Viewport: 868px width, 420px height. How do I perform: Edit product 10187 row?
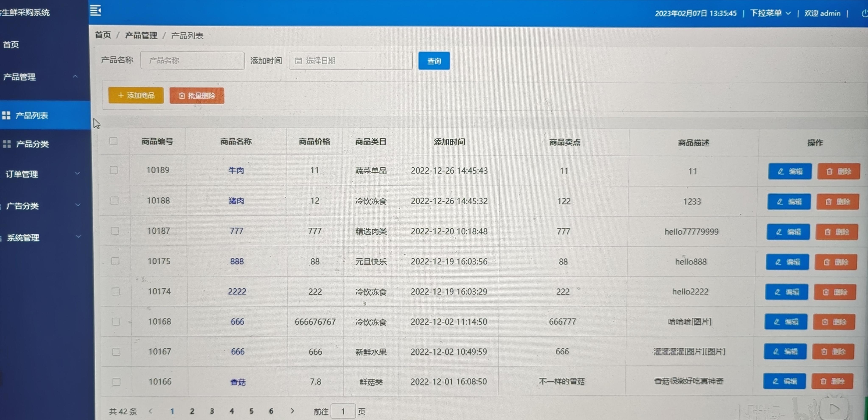click(788, 232)
